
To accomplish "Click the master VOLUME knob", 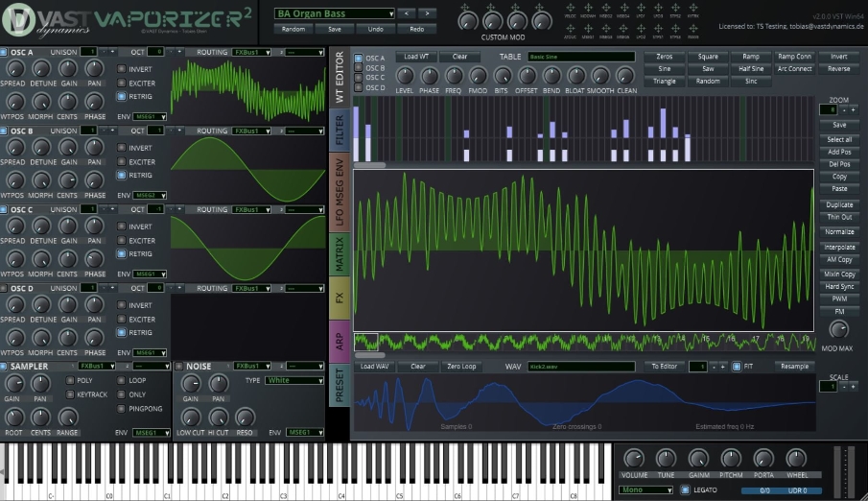I will point(634,459).
